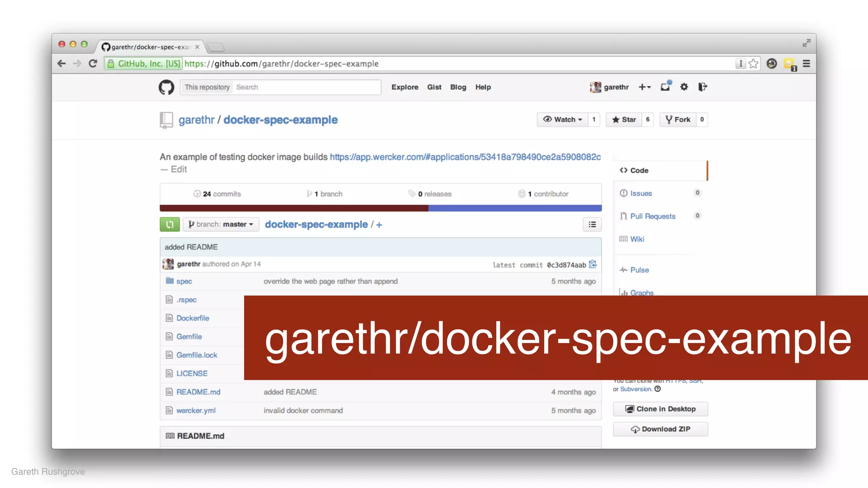Open the branch master dropdown

click(x=221, y=224)
